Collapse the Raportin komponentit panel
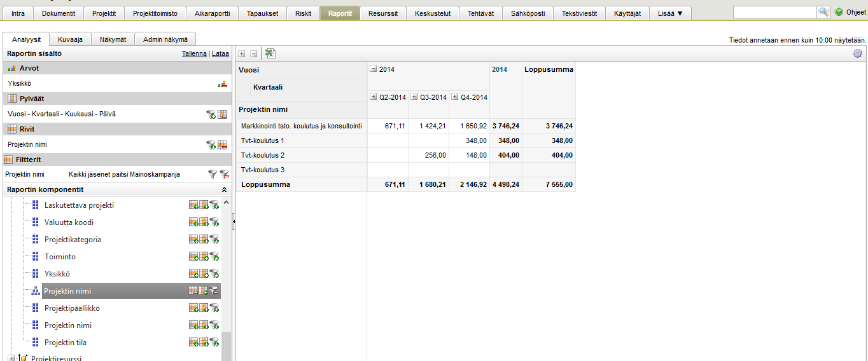The width and height of the screenshot is (868, 361). [224, 190]
